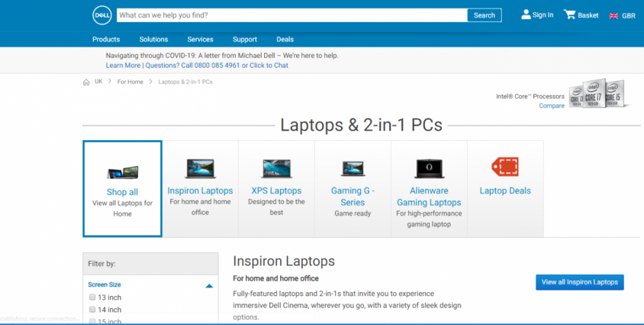Select the Laptop Deals title link

pos(505,190)
